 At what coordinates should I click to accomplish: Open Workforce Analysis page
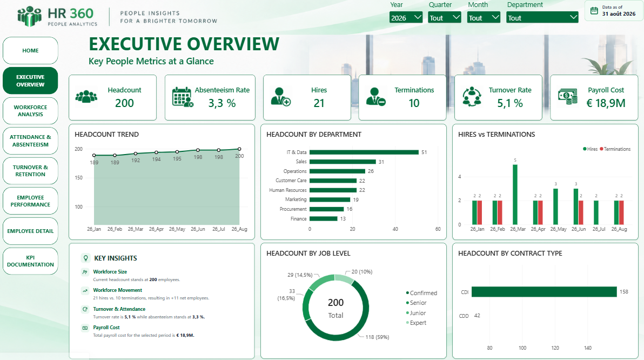[30, 111]
